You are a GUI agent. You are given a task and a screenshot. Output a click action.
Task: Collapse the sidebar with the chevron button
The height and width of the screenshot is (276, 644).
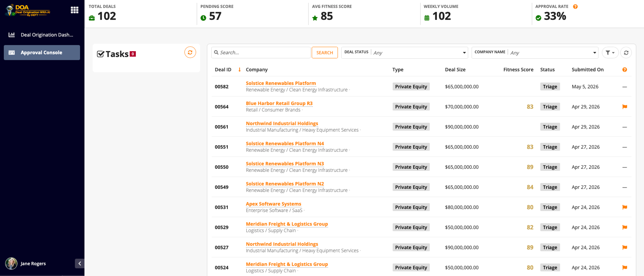coord(79,263)
